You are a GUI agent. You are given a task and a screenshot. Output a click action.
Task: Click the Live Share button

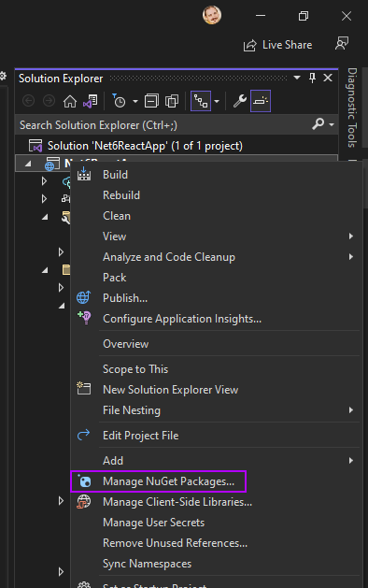[x=277, y=45]
